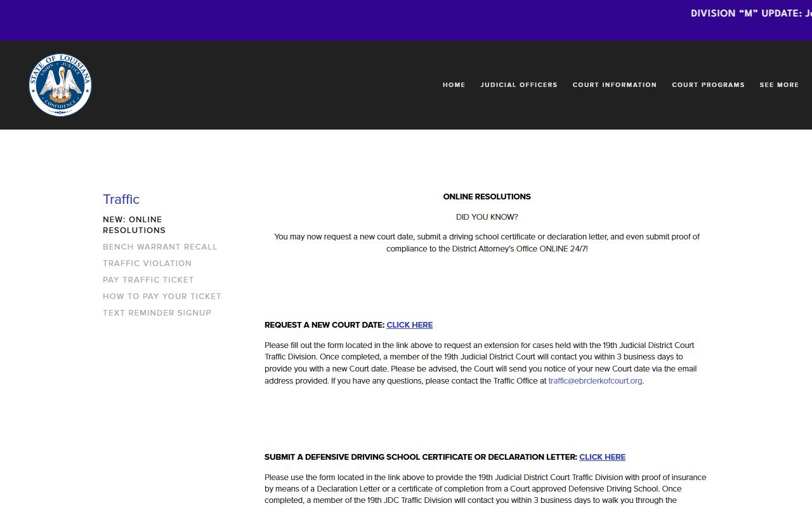Open the Traffic Violation sidebar link
Viewport: 812px width, 508px height.
147,263
